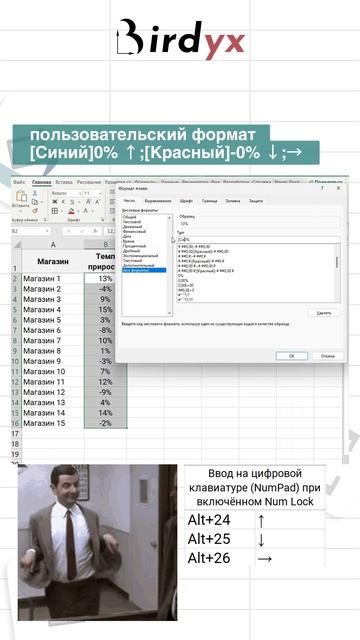Select Текстовый in number formats list
Screen dimensions: 360x640
pyautogui.click(x=132, y=260)
